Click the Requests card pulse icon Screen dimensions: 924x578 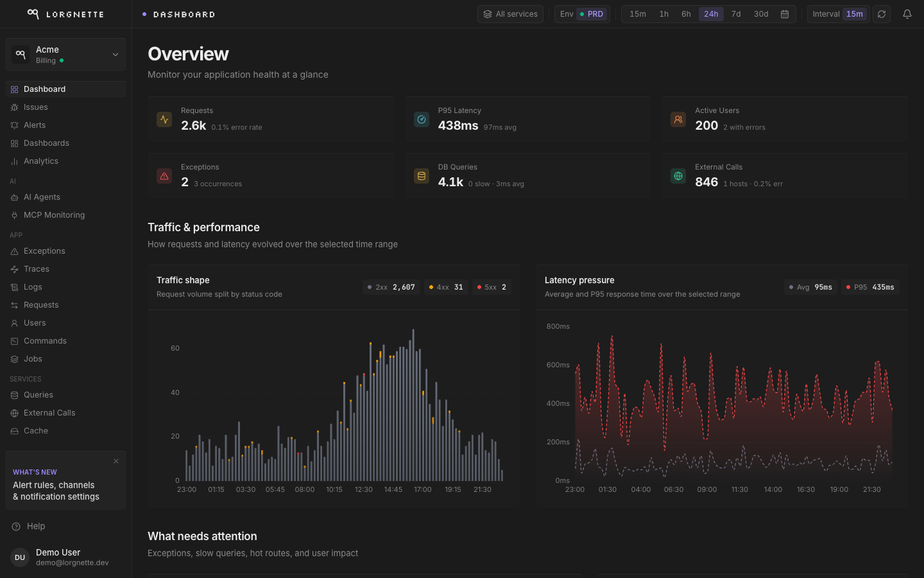[x=164, y=119]
